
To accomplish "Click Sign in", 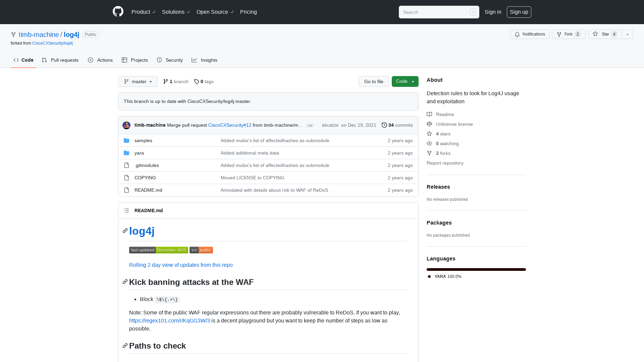I will click(x=493, y=12).
